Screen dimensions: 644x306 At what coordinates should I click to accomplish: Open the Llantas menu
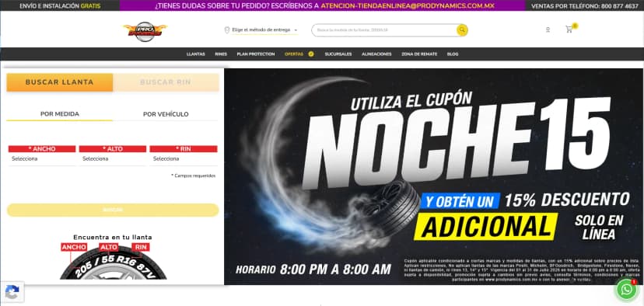coord(195,54)
